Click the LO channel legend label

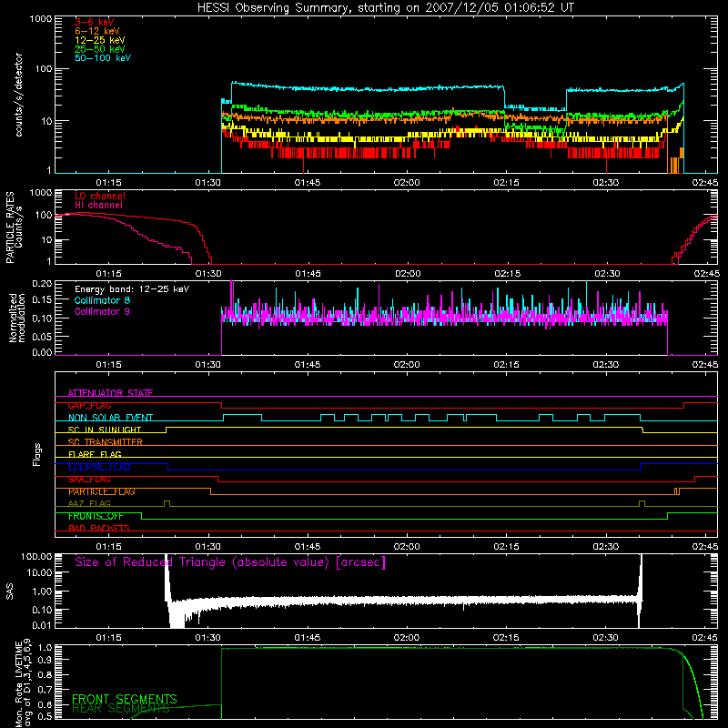point(100,196)
